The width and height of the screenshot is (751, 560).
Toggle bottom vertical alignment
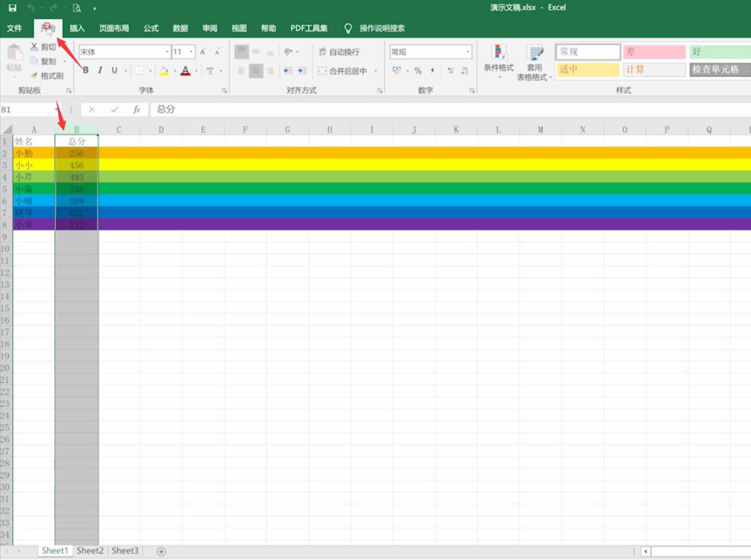click(270, 52)
